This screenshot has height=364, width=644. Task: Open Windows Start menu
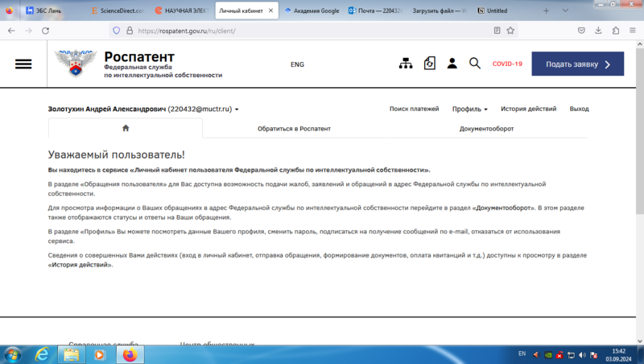pos(12,354)
